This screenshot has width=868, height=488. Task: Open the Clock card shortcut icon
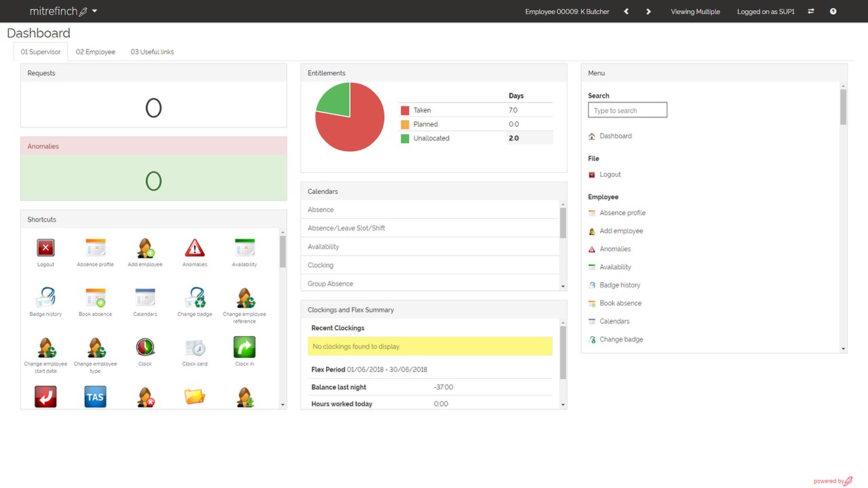pyautogui.click(x=195, y=347)
